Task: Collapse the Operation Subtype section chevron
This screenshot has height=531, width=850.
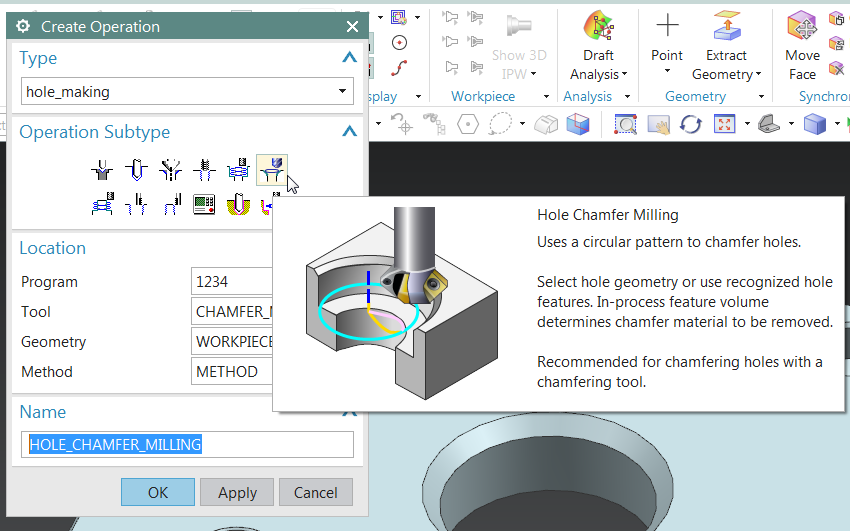Action: 350,131
